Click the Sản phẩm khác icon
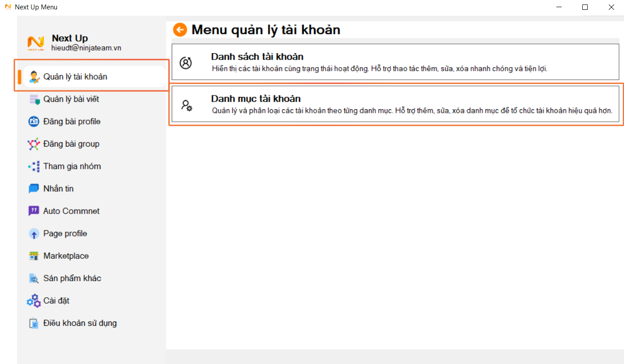 click(34, 278)
